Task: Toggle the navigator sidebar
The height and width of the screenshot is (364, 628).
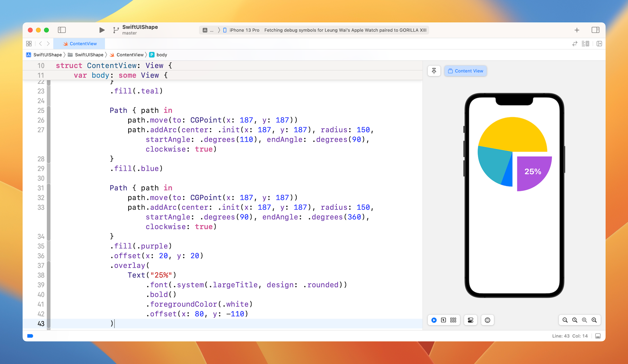Action: coord(62,30)
